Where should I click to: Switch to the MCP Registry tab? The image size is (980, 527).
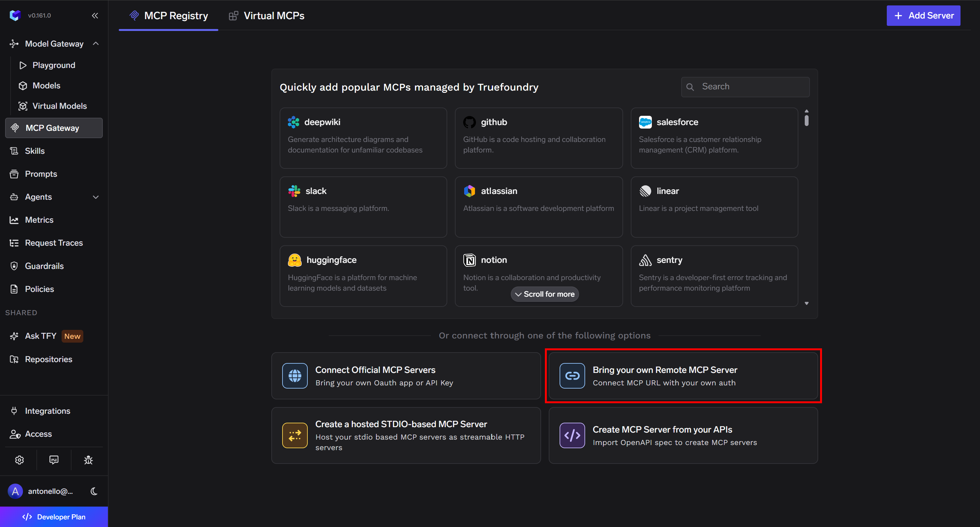169,16
